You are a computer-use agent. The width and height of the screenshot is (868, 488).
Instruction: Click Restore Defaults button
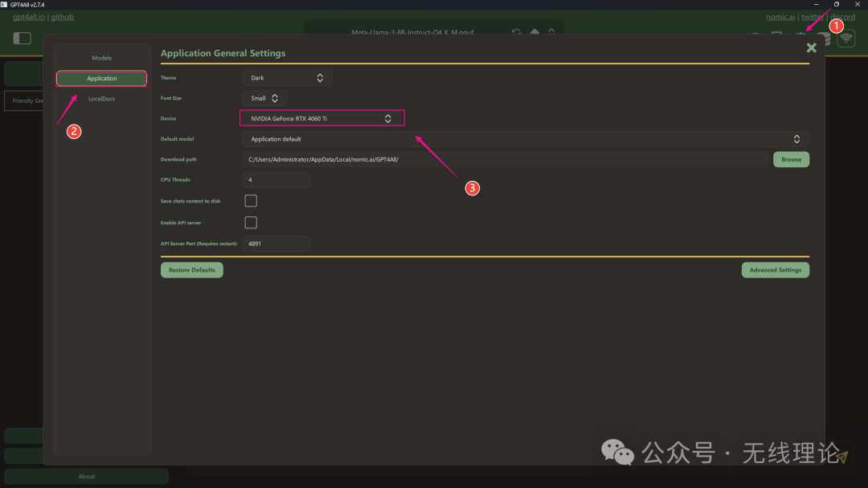[x=191, y=270]
